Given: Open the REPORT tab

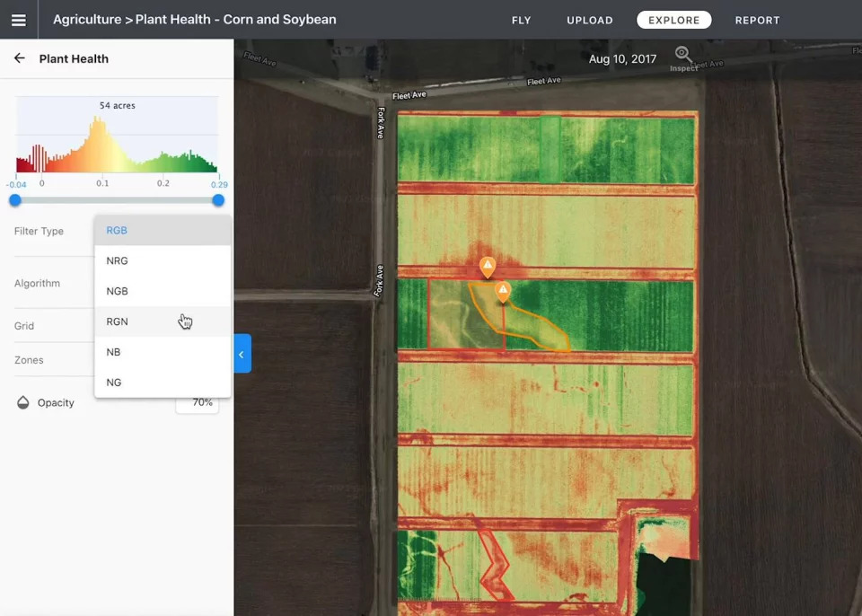Looking at the screenshot, I should point(757,21).
